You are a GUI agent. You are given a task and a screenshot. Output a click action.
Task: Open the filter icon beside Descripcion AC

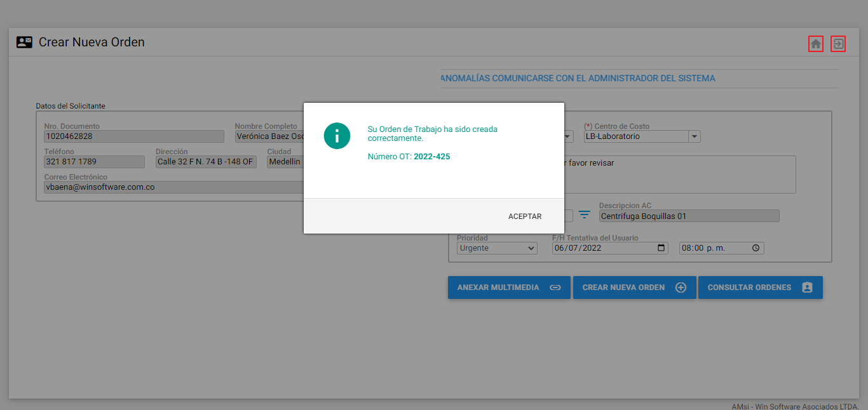tap(585, 216)
